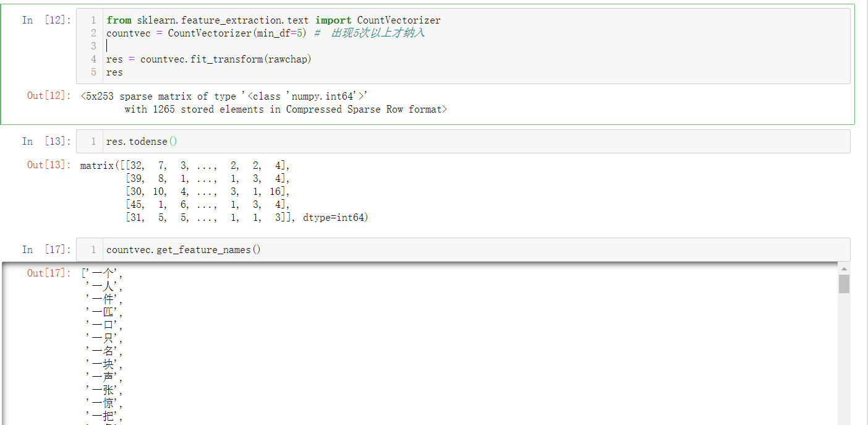Click the feature name '一名'

[103, 351]
